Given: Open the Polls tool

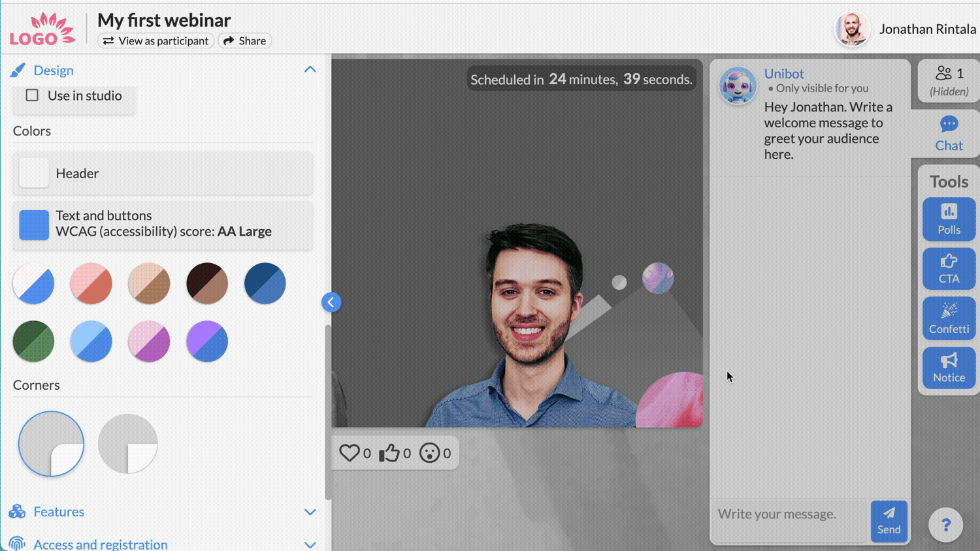Looking at the screenshot, I should point(949,219).
